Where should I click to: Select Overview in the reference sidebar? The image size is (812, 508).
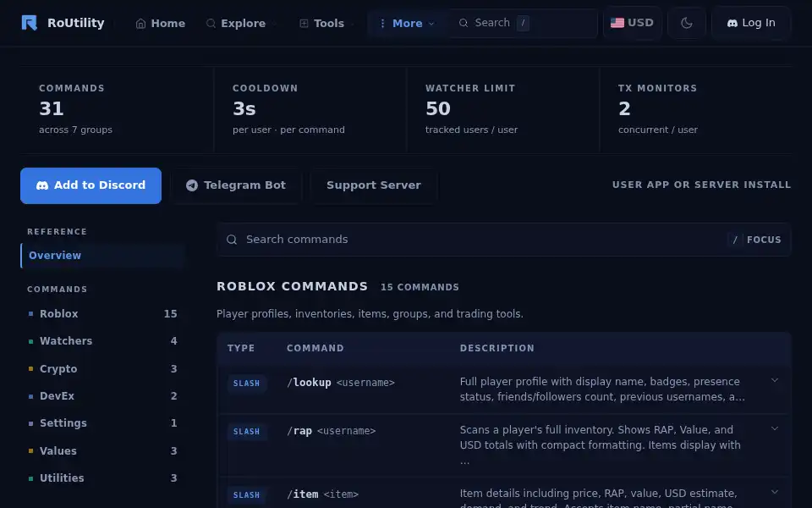point(102,256)
